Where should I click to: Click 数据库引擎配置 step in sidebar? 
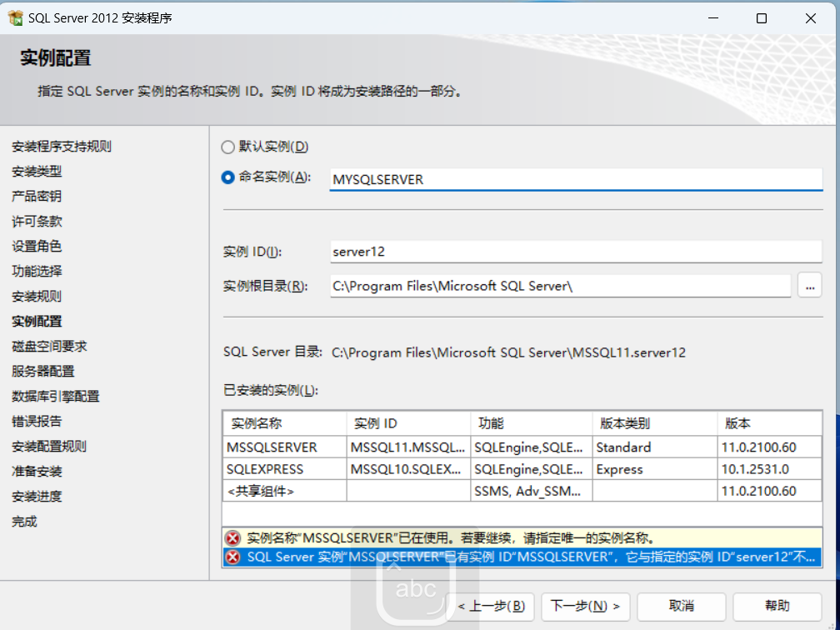tap(56, 397)
